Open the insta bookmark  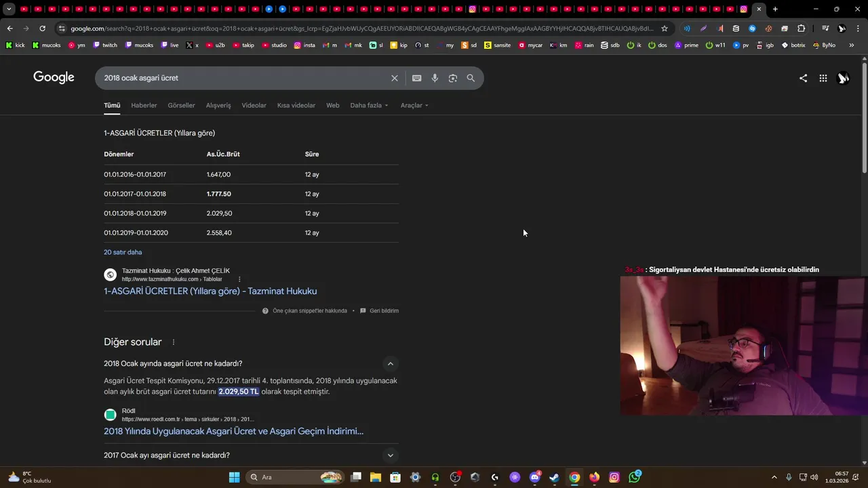click(x=304, y=45)
